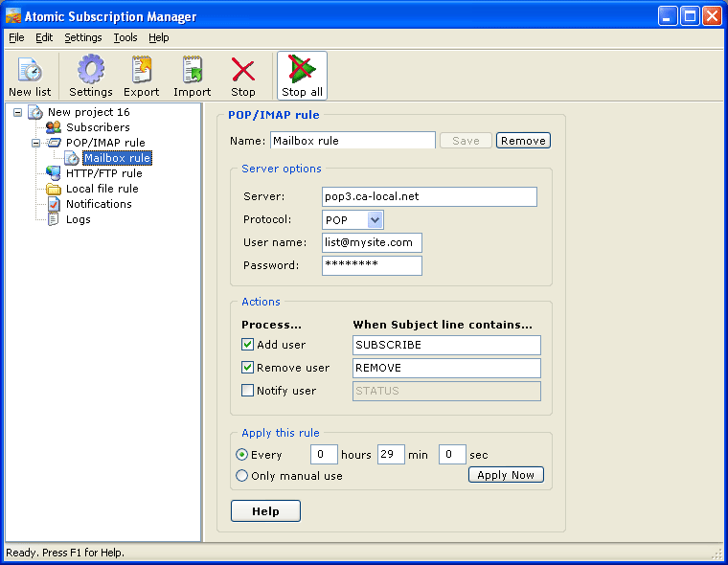Select POP/IMAP rule tree label
The image size is (728, 565).
[x=105, y=143]
